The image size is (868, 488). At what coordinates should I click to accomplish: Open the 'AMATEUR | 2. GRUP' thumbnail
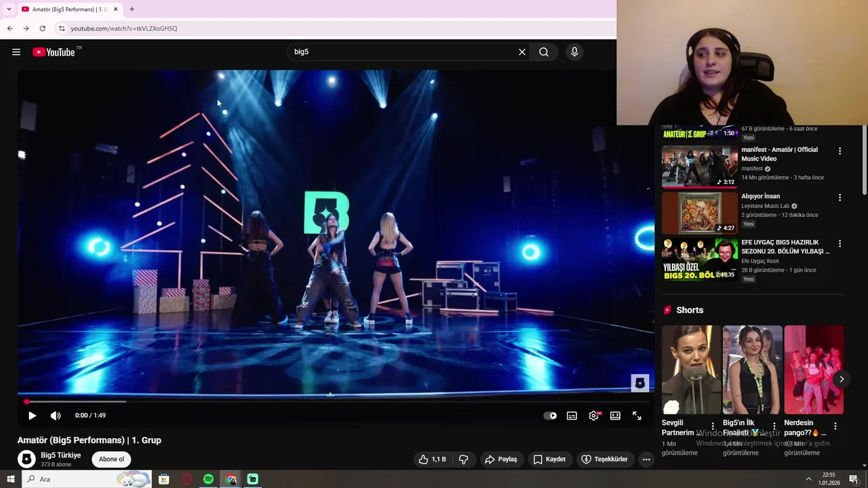(x=700, y=133)
